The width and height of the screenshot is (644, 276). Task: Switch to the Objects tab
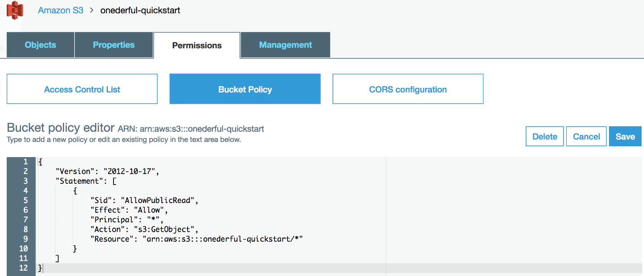[40, 45]
